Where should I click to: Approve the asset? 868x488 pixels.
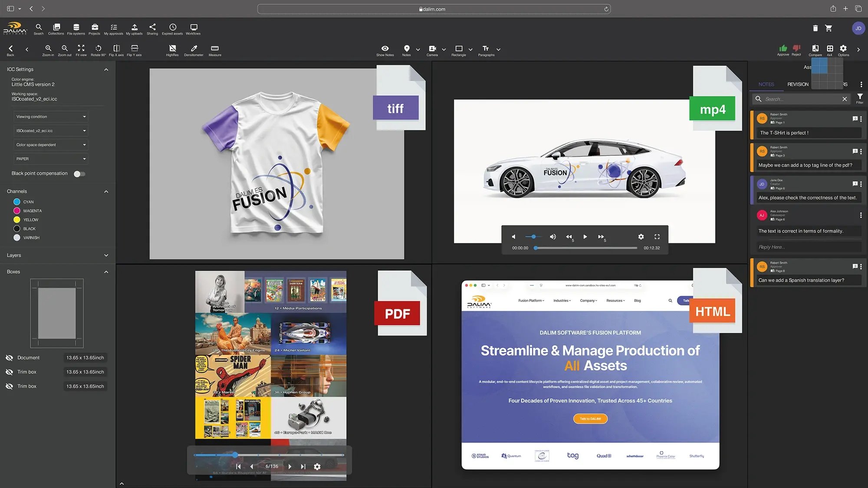click(x=783, y=50)
